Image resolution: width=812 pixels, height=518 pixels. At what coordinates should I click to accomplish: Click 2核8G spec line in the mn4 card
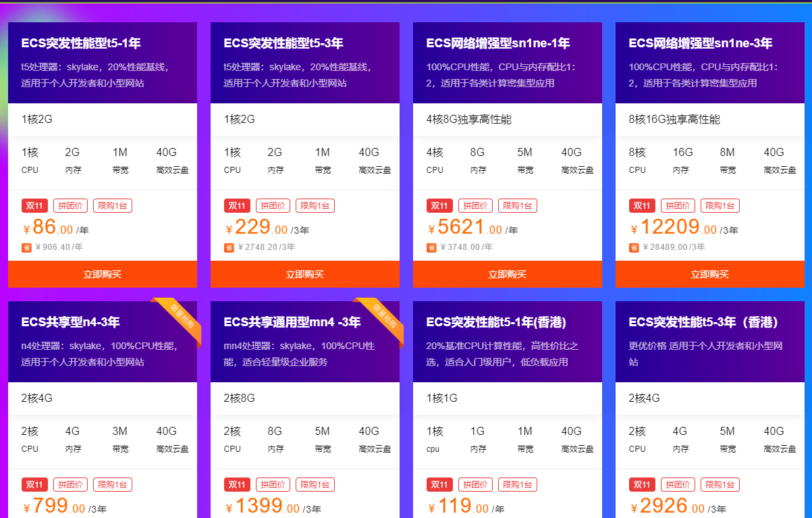(240, 398)
